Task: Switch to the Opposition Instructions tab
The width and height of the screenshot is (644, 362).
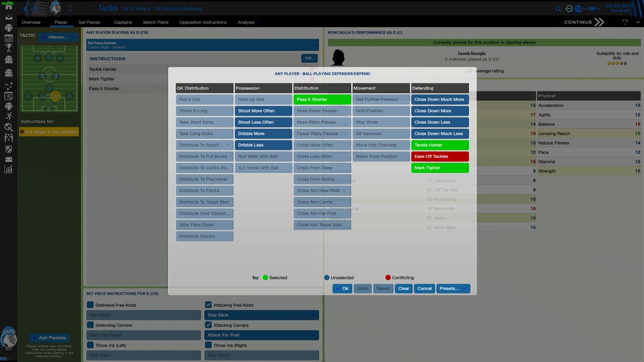Action: (203, 22)
